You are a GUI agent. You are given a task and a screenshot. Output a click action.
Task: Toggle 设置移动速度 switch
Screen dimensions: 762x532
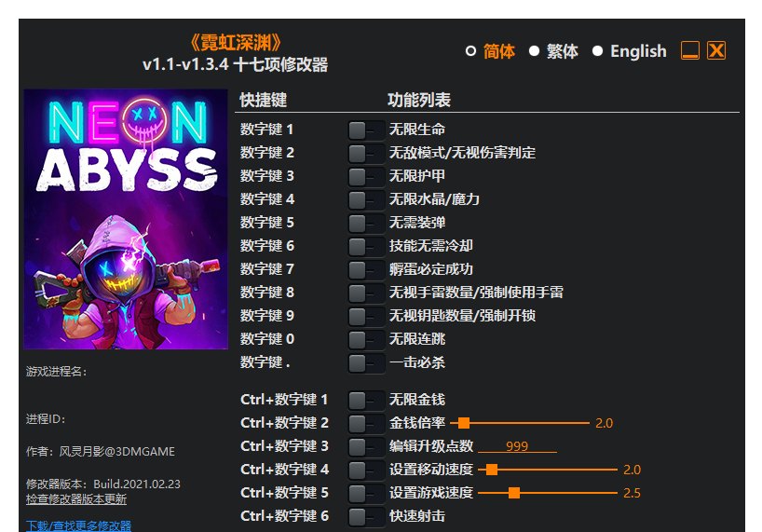366,471
